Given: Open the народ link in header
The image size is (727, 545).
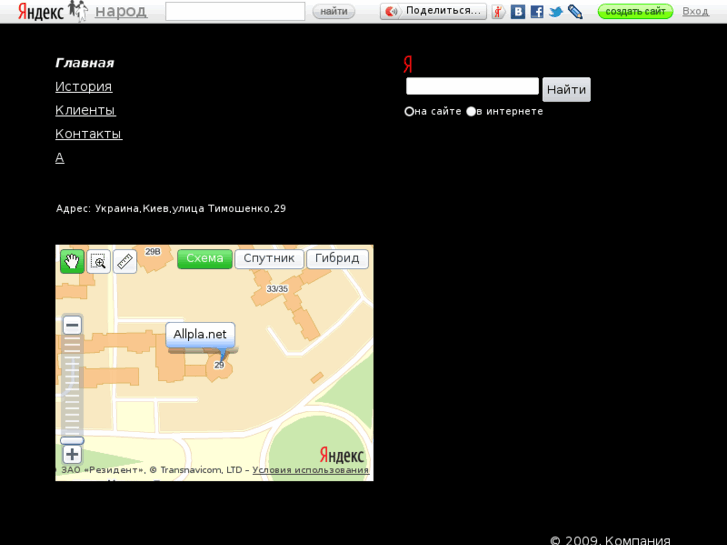Looking at the screenshot, I should pyautogui.click(x=121, y=11).
